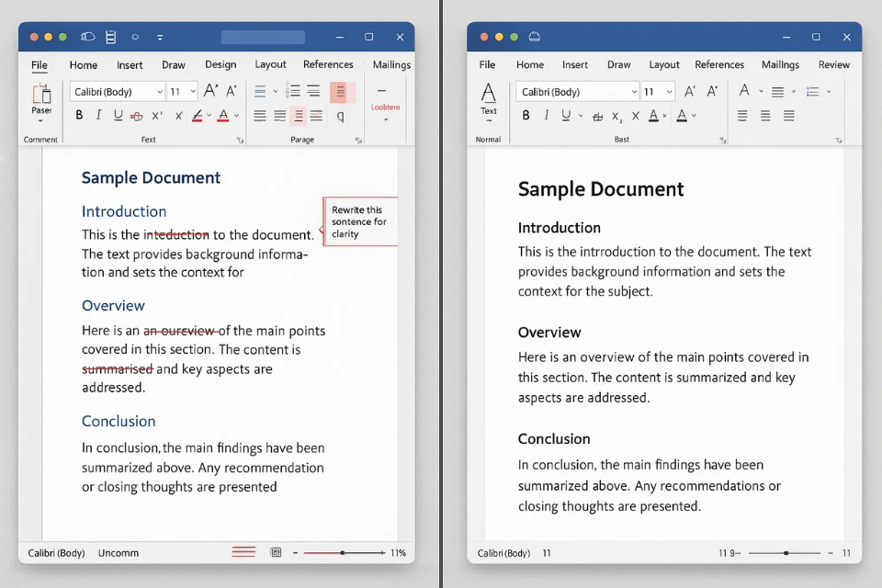This screenshot has height=588, width=882.
Task: Click the Paste button on the left ribbon
Action: click(x=40, y=101)
